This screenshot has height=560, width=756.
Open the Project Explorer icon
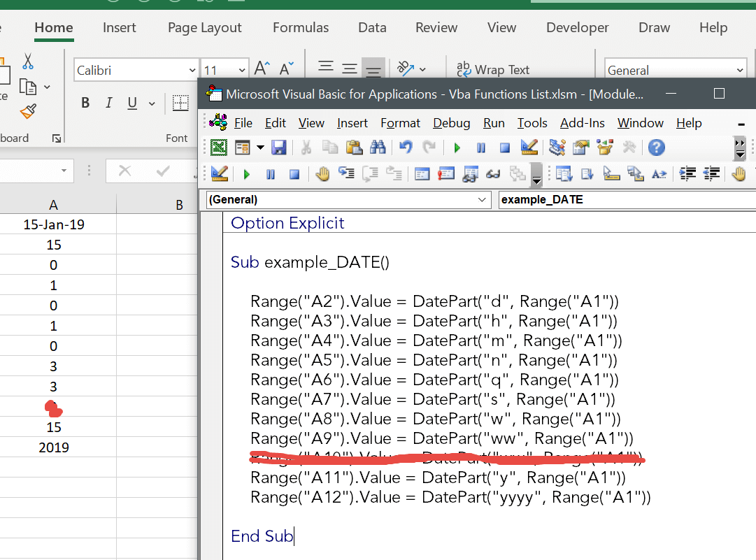tap(555, 148)
